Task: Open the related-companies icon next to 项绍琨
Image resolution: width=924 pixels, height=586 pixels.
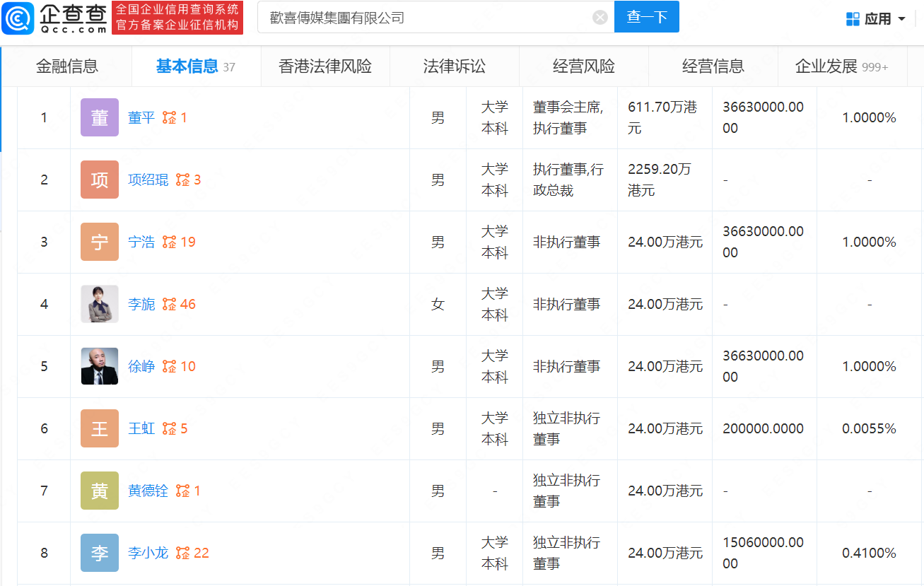Action: pos(182,180)
